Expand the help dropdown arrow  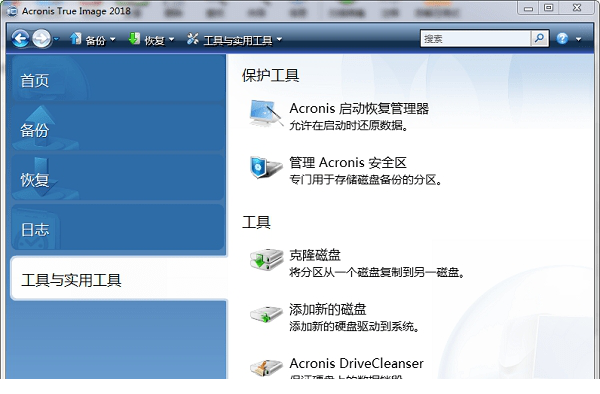click(x=578, y=39)
